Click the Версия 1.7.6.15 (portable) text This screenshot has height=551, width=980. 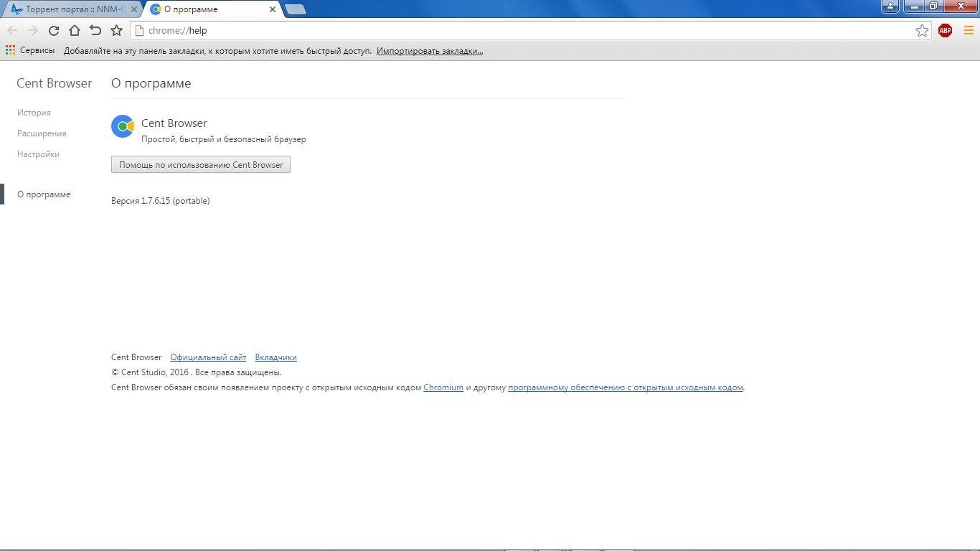[x=161, y=201]
